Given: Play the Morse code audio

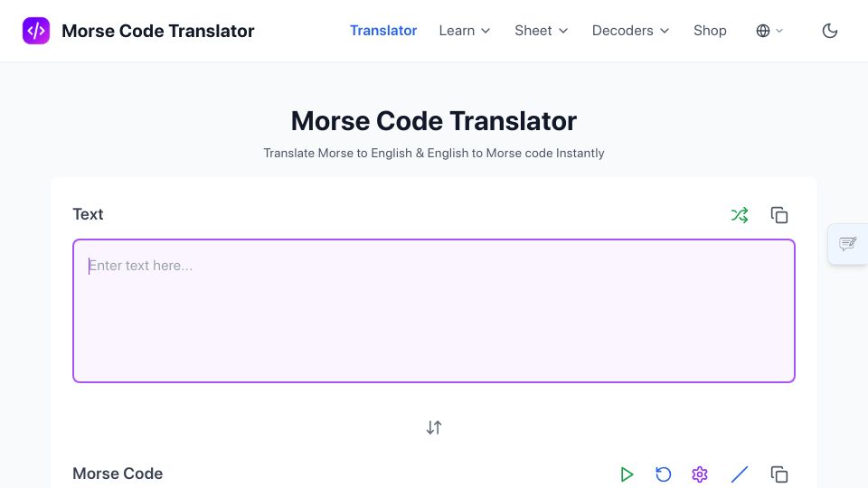Looking at the screenshot, I should (x=627, y=474).
